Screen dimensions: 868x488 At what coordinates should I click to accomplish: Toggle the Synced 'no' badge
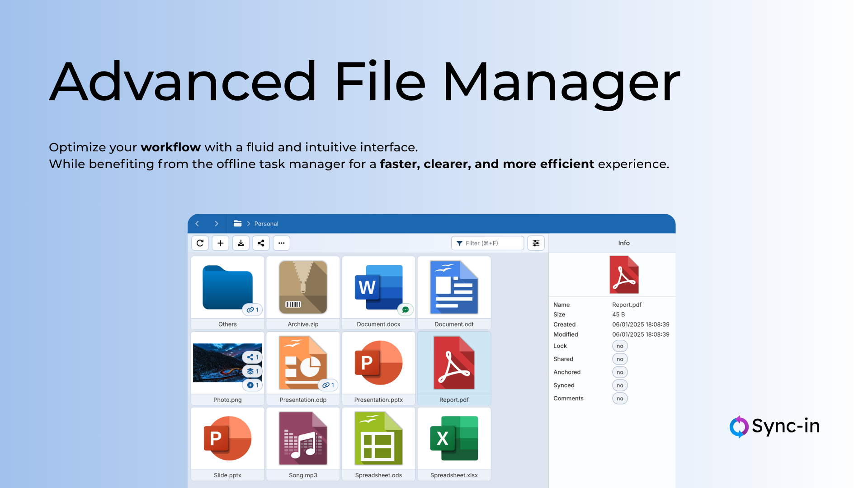coord(619,385)
